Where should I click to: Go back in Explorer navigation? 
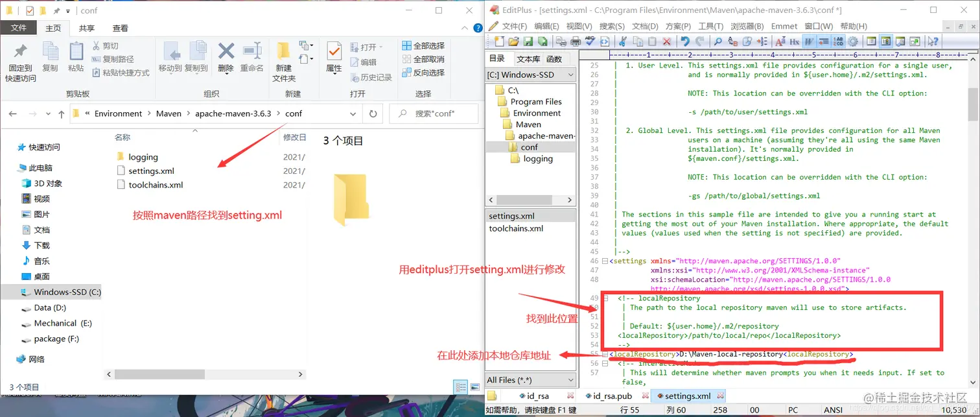[x=13, y=113]
